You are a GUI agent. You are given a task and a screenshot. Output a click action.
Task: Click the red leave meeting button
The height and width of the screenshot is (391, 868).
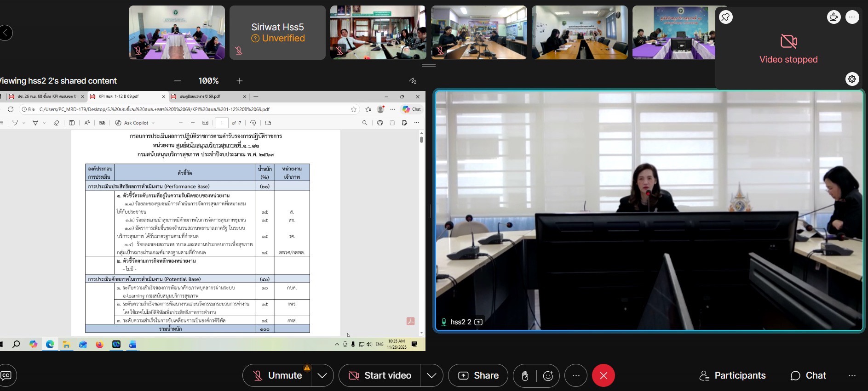[x=604, y=376]
